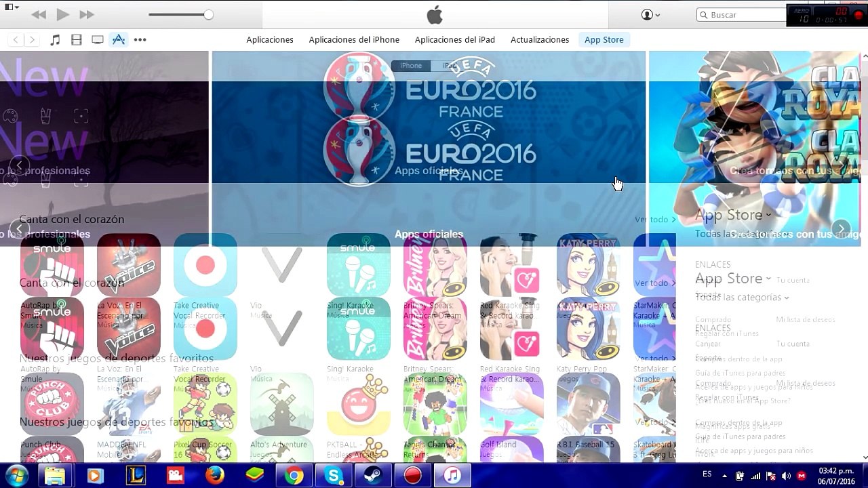Open the three-dots more libraries menu
The image size is (868, 488).
tap(140, 40)
